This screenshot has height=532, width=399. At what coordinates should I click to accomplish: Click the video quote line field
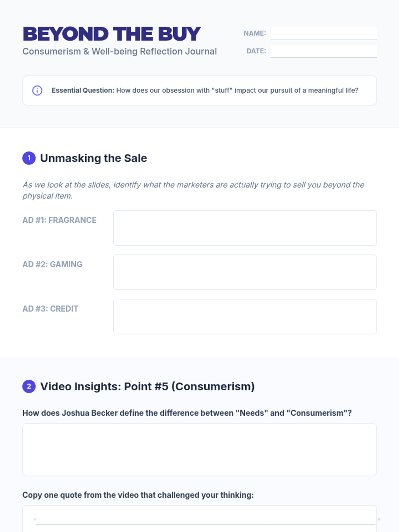(x=205, y=519)
